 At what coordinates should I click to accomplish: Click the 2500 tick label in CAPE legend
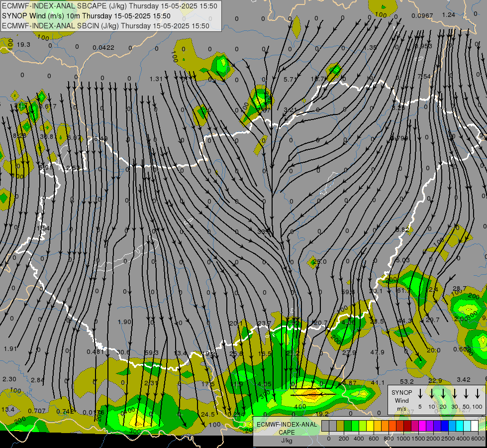click(x=448, y=439)
